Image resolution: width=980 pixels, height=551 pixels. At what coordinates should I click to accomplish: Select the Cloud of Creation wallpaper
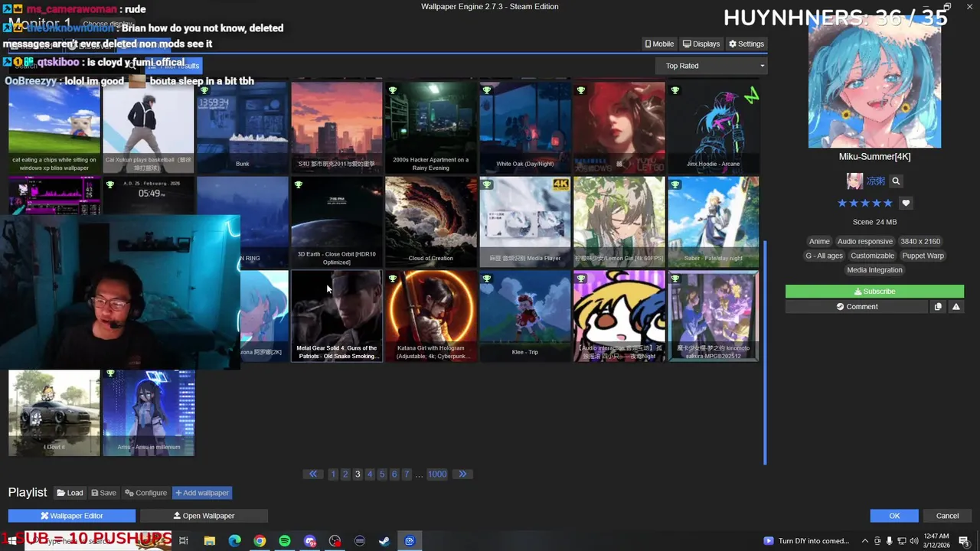[x=431, y=222]
